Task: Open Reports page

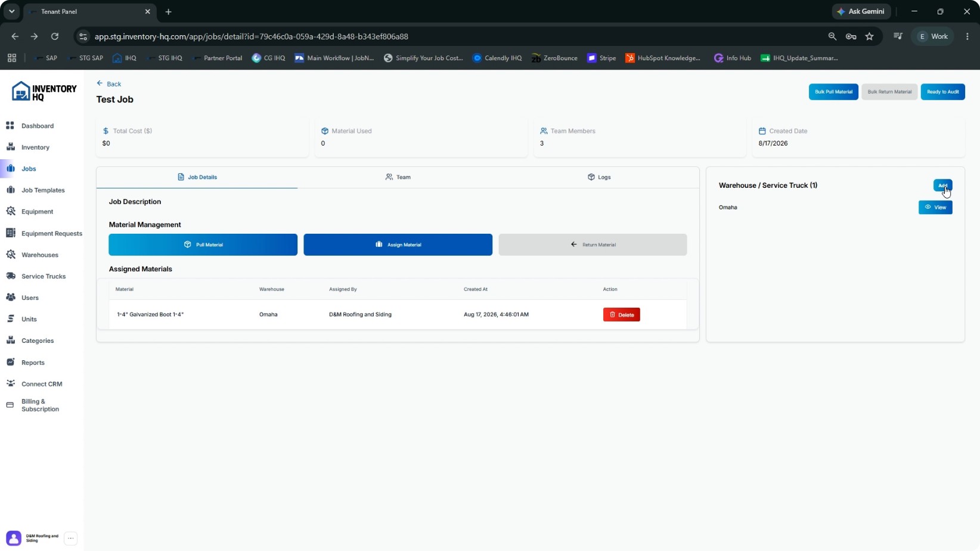Action: pyautogui.click(x=33, y=363)
